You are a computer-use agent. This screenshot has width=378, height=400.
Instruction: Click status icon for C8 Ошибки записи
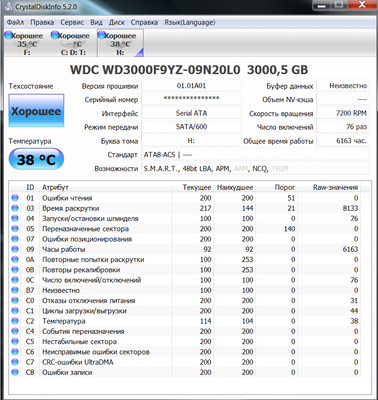[x=15, y=372]
